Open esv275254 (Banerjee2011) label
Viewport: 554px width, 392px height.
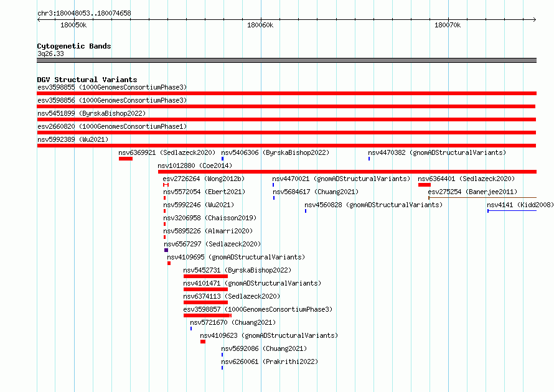(472, 192)
